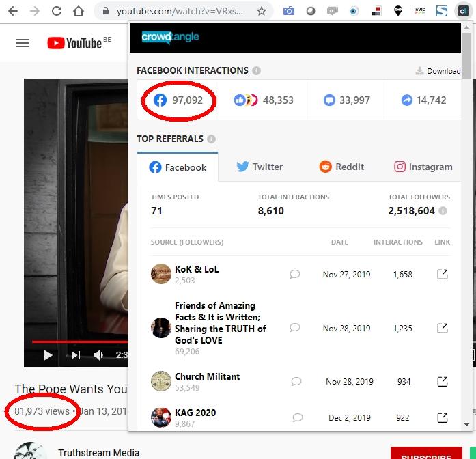Open the gray speech bubble extension icon
476x459 pixels.
coord(332,11)
